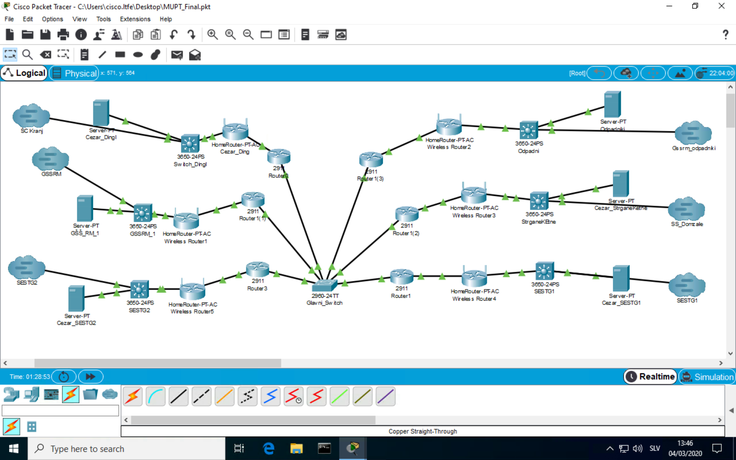Choose the Console cable connection

(x=155, y=397)
